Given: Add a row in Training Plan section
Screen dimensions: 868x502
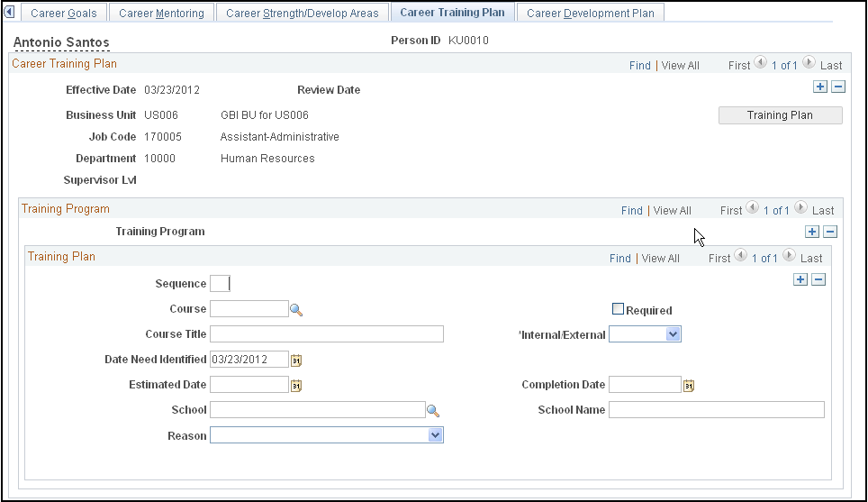Looking at the screenshot, I should click(800, 279).
